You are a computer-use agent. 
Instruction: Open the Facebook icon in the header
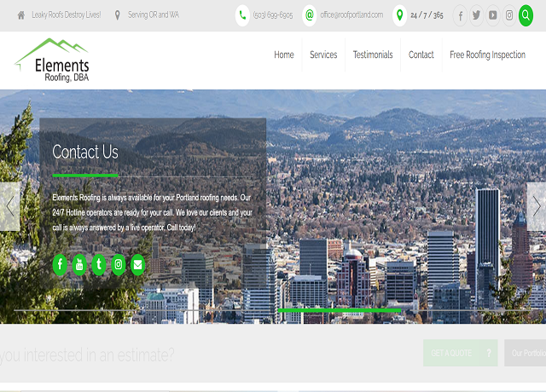pos(461,14)
